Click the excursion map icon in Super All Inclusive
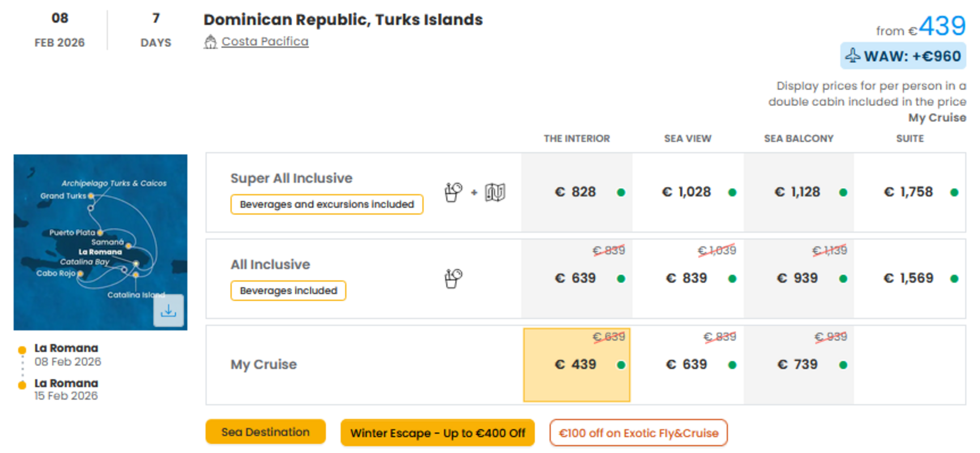Image resolution: width=980 pixels, height=453 pixels. point(495,193)
